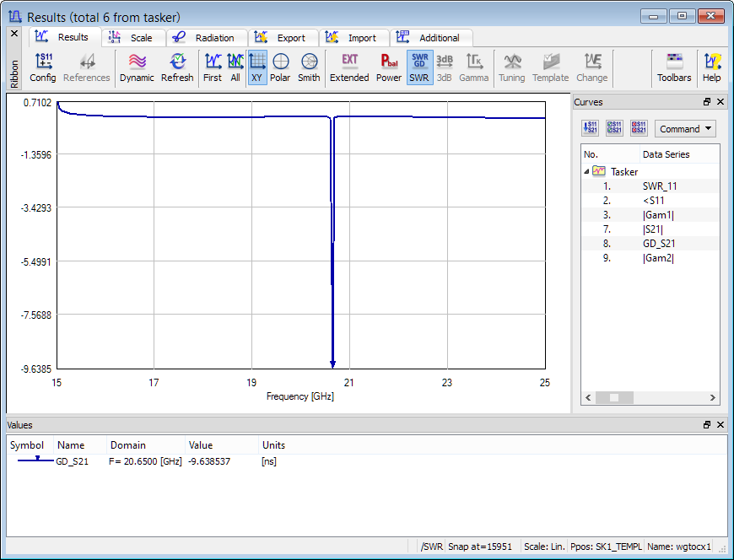Select the GD_S21 data series
The height and width of the screenshot is (560, 734).
[658, 243]
